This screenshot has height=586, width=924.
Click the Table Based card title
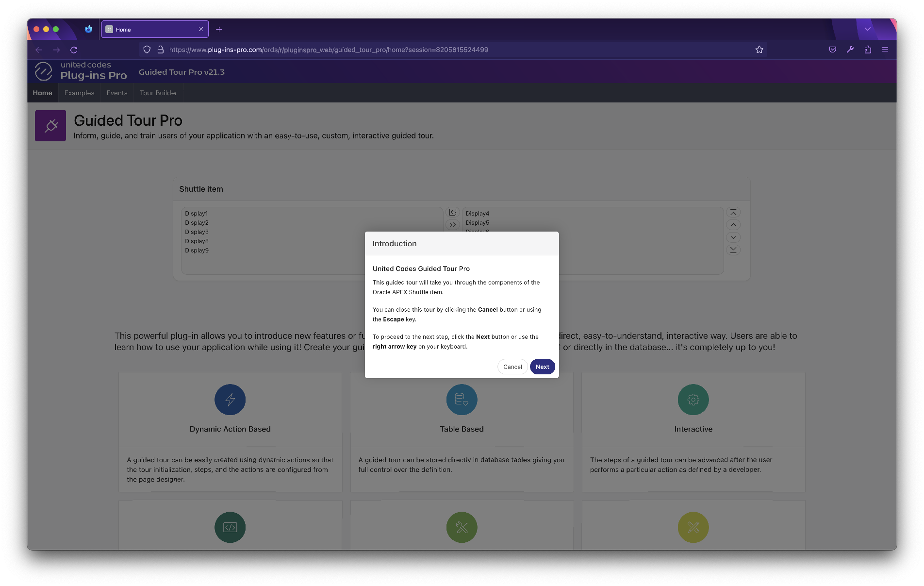[x=462, y=429]
